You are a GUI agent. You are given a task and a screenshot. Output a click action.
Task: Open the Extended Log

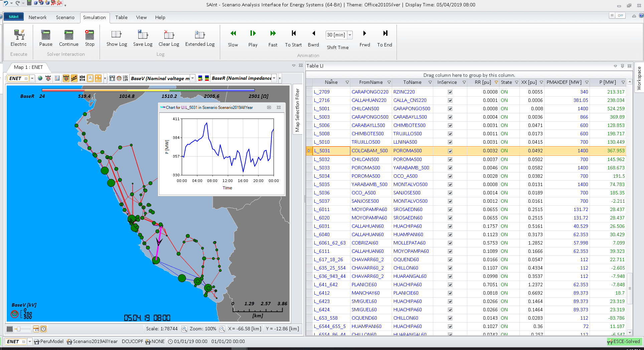pyautogui.click(x=200, y=35)
